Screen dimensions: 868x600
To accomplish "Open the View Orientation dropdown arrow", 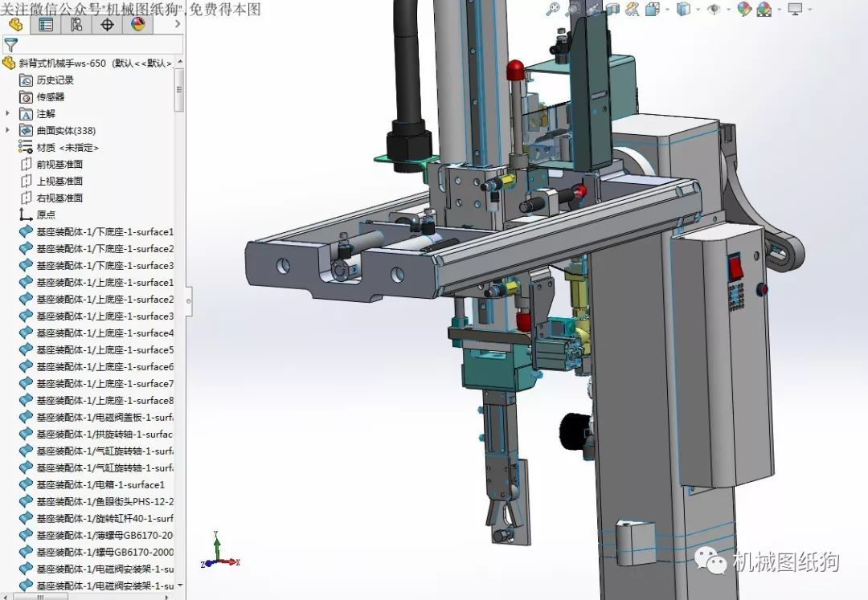I will click(667, 10).
